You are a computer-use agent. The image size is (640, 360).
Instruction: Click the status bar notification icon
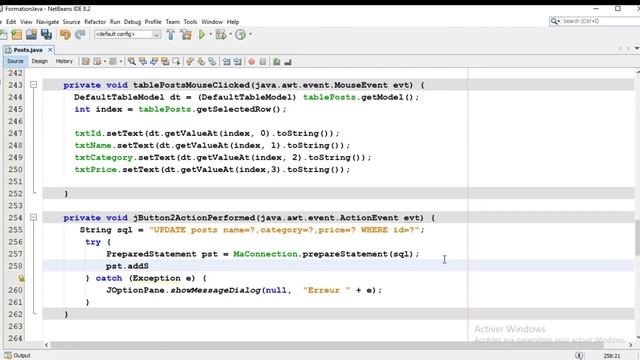pos(579,356)
